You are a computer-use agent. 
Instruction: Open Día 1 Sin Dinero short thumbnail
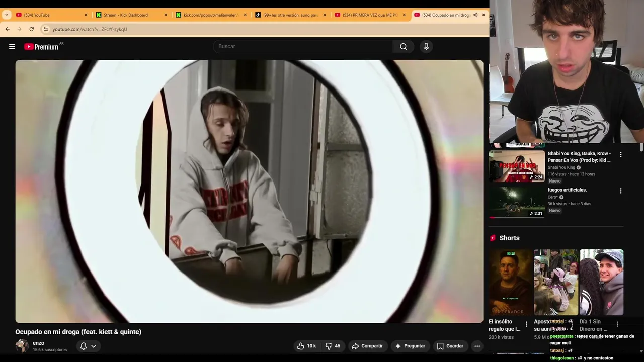tap(601, 282)
